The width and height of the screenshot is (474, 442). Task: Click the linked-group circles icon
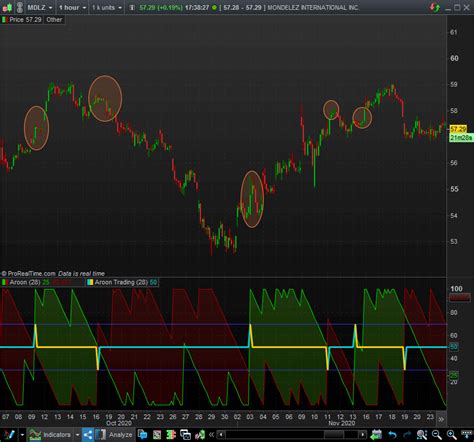coord(20,7)
